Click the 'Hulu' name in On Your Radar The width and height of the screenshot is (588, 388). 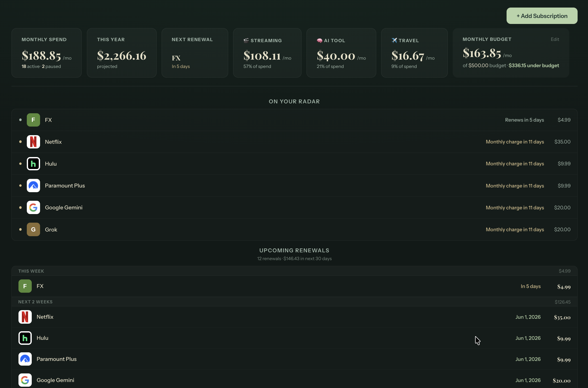(51, 164)
